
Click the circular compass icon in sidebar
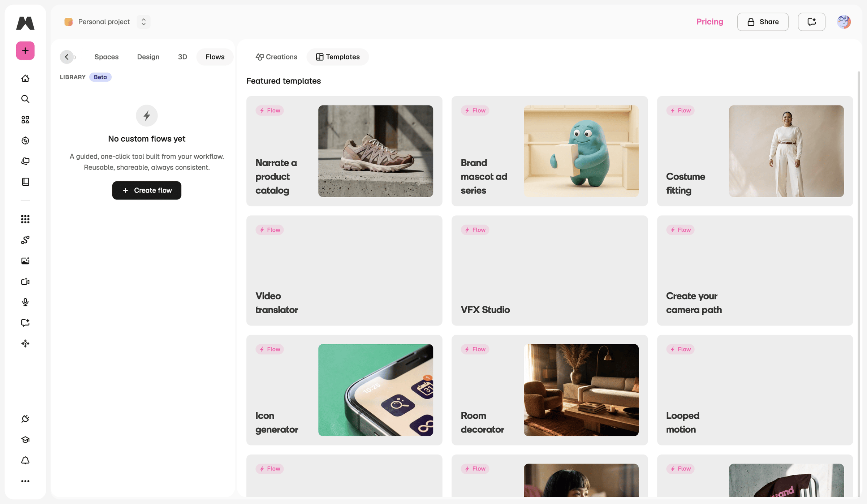25,141
